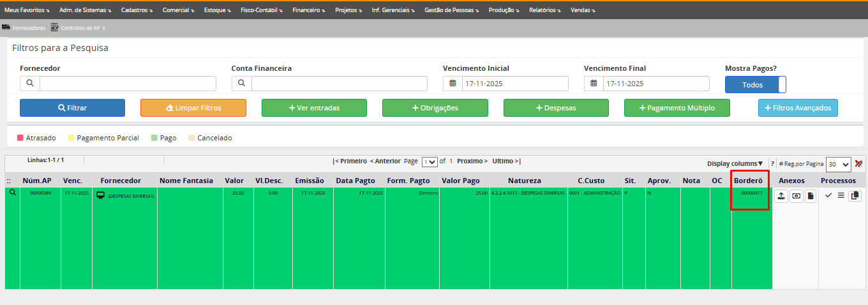
Task: Click the list lines icon under Processos
Action: [x=841, y=196]
